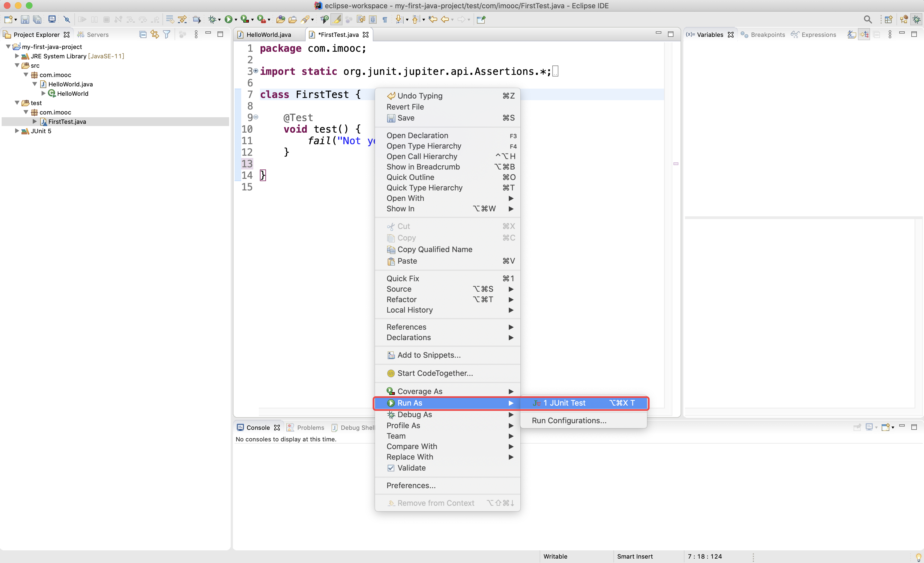
Task: Click the Coverage run toolbar icon
Action: tap(245, 20)
